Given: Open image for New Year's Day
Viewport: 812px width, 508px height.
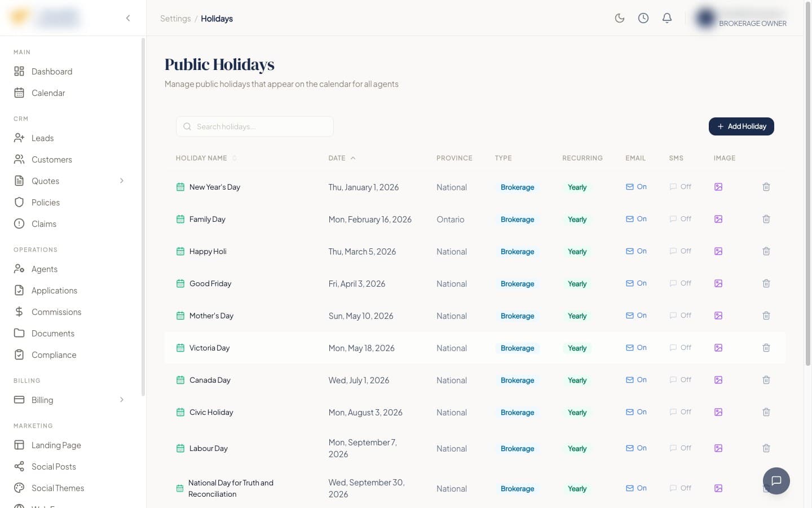Looking at the screenshot, I should pos(718,187).
